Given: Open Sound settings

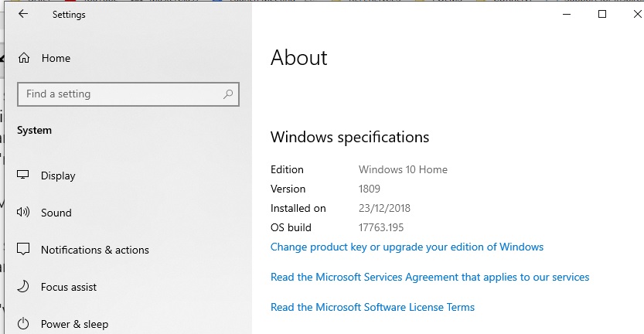Looking at the screenshot, I should pos(56,213).
